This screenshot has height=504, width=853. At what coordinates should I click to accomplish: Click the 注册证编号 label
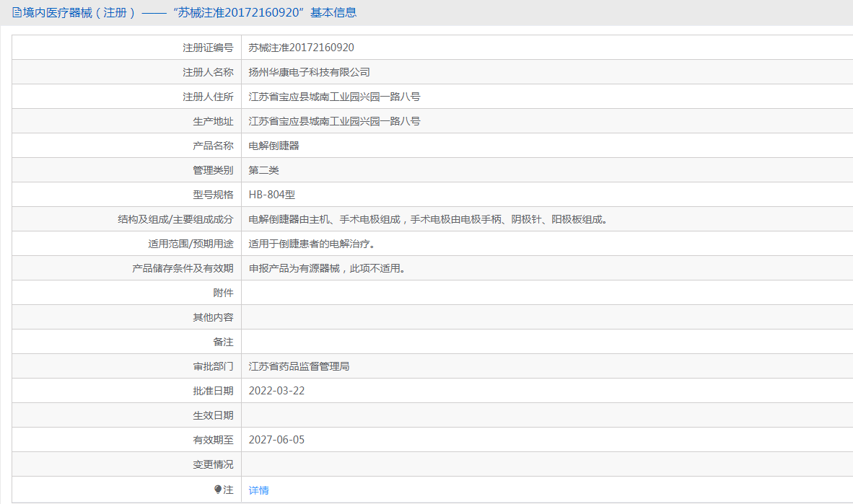[x=208, y=48]
